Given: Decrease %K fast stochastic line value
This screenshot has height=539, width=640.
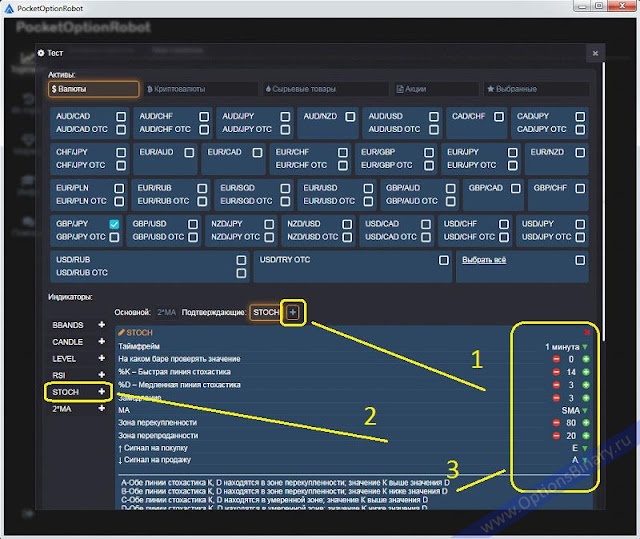Looking at the screenshot, I should point(556,372).
